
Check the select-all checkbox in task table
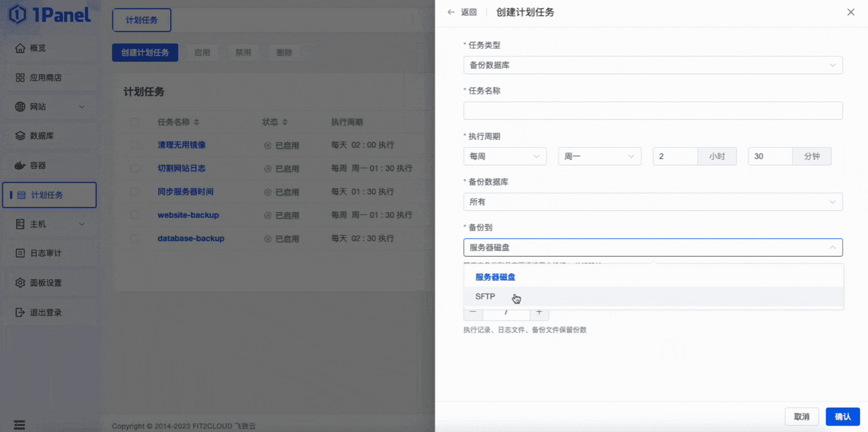click(x=135, y=122)
